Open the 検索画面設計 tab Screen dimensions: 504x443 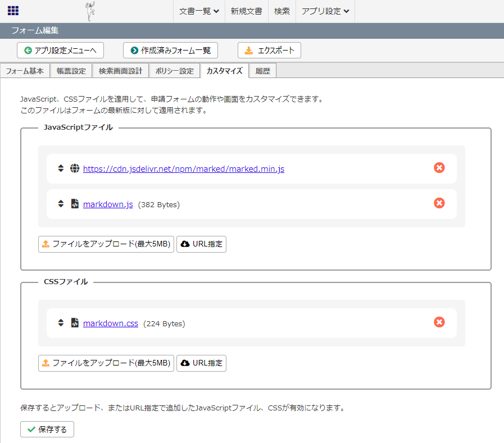(121, 71)
